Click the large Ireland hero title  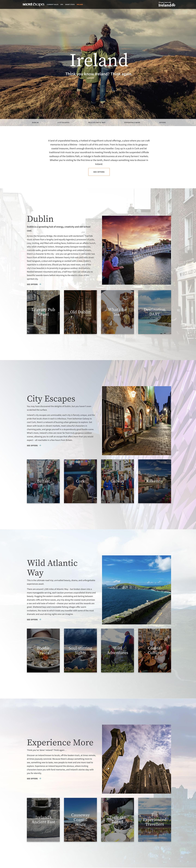99,60
